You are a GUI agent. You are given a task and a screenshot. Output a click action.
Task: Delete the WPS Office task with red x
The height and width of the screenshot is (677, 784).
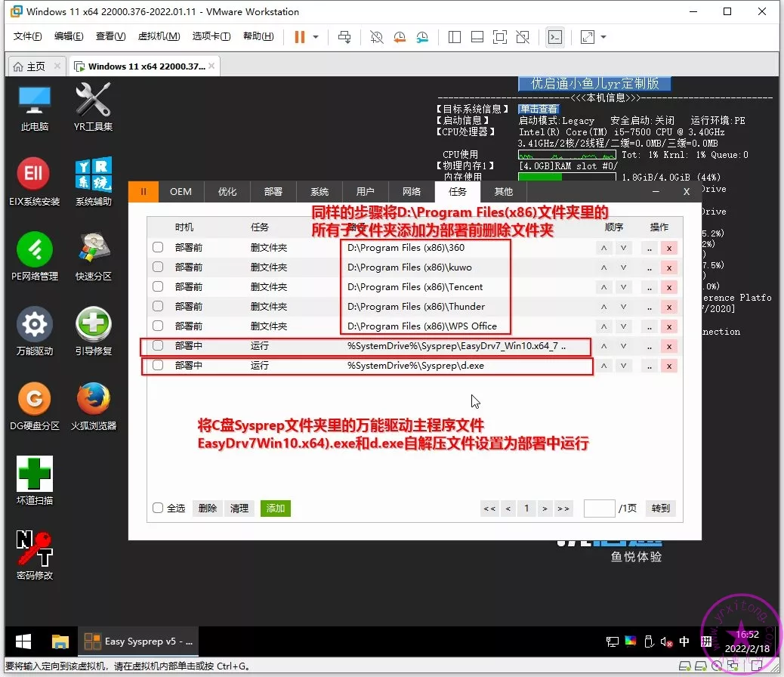pyautogui.click(x=668, y=326)
